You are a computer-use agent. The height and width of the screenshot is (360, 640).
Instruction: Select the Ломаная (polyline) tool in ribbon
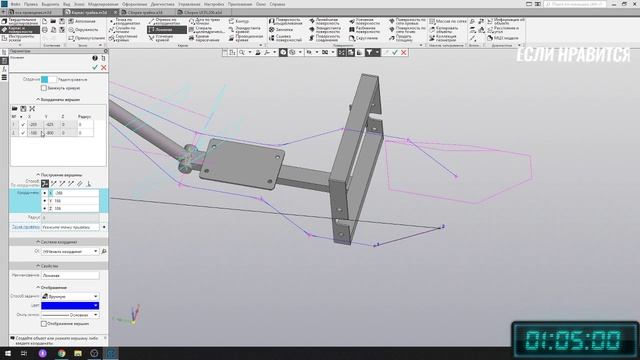click(x=167, y=30)
